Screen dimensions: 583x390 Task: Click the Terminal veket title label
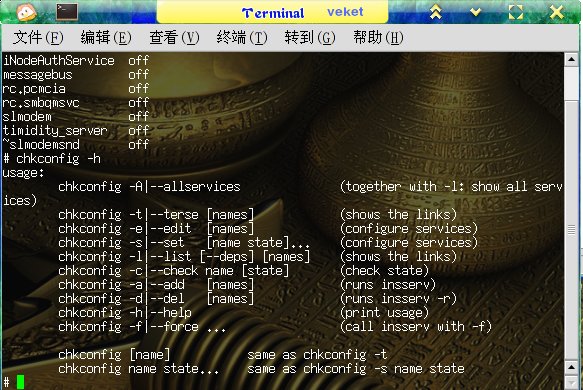coord(302,13)
